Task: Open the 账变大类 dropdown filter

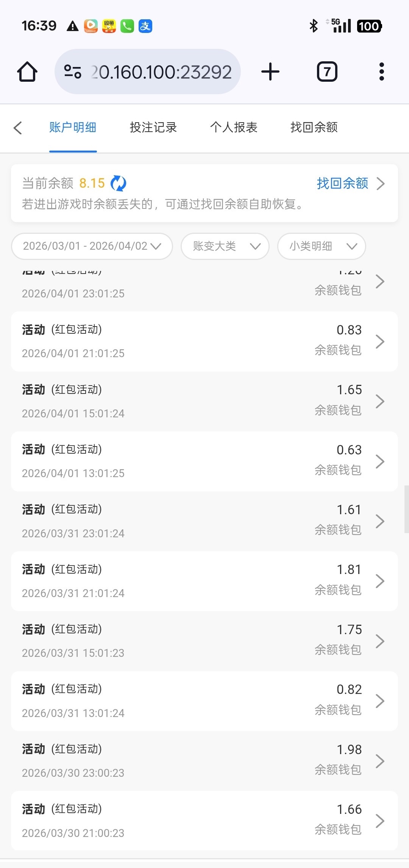Action: 225,246
